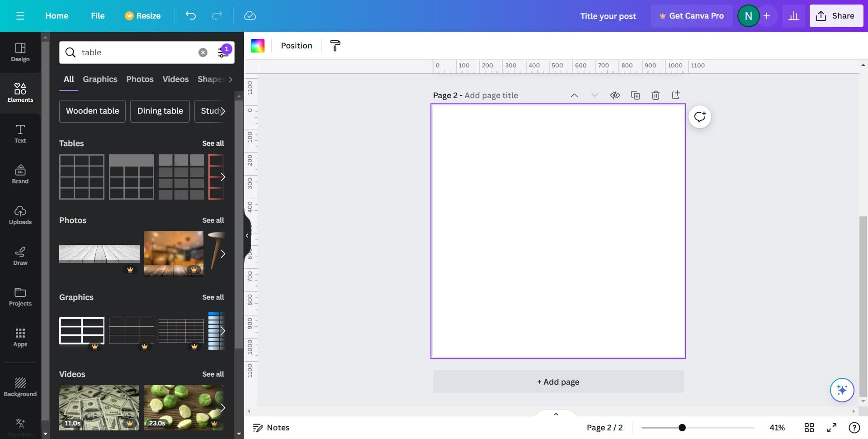The width and height of the screenshot is (868, 439).
Task: Click the Add page button
Action: coord(558,382)
